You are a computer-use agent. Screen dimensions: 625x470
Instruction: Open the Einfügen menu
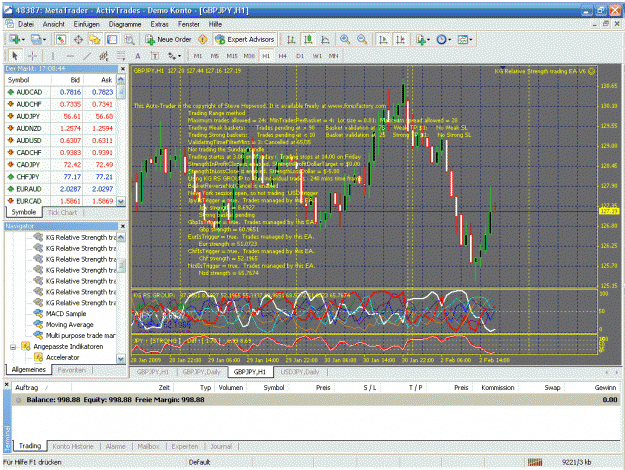(x=86, y=24)
